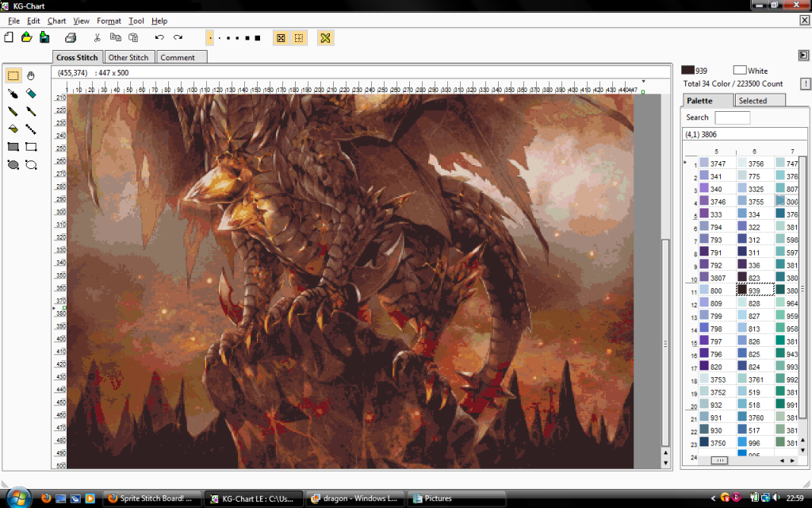Open the Format menu
Screen dimensions: 812x508
(x=109, y=21)
